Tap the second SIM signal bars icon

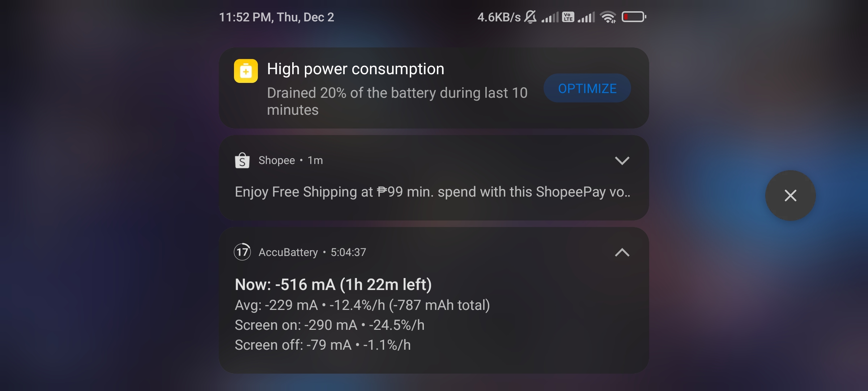pyautogui.click(x=586, y=17)
